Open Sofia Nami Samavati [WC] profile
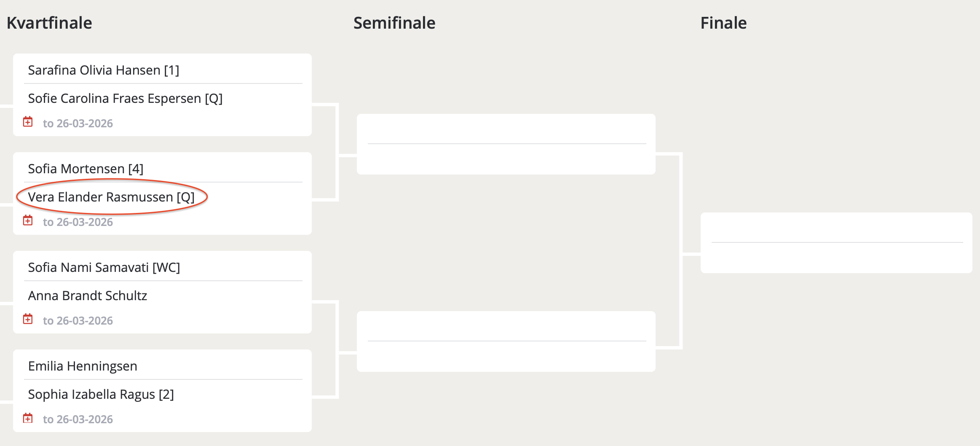980x446 pixels. pyautogui.click(x=104, y=267)
